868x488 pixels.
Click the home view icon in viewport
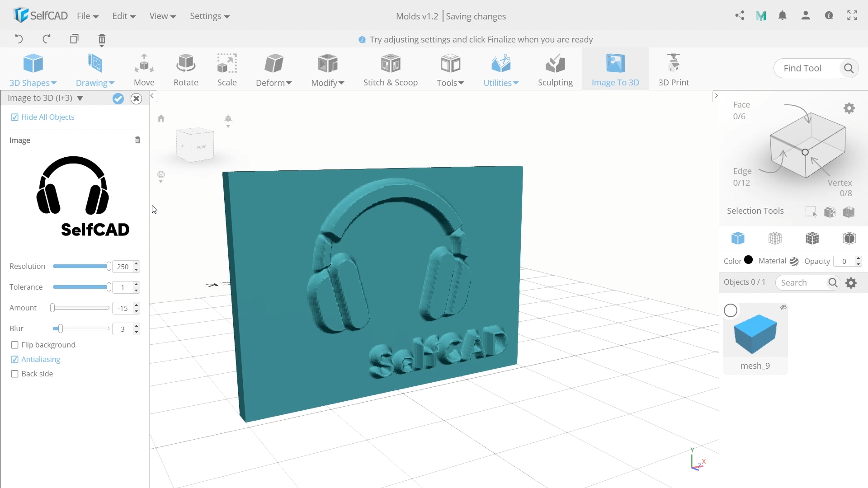[161, 118]
